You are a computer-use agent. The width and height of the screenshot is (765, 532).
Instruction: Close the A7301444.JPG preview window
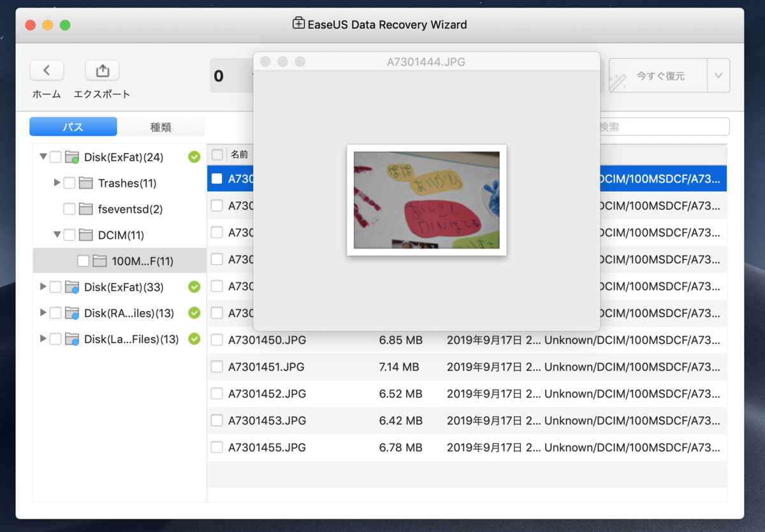pyautogui.click(x=265, y=62)
